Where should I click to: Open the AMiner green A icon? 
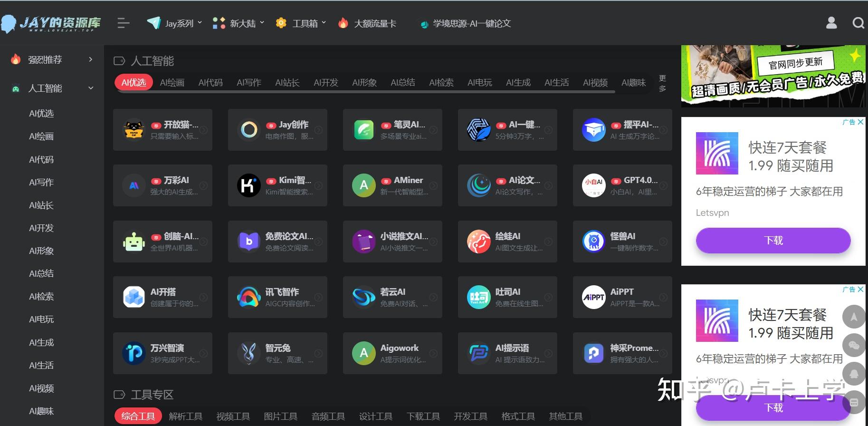[364, 185]
